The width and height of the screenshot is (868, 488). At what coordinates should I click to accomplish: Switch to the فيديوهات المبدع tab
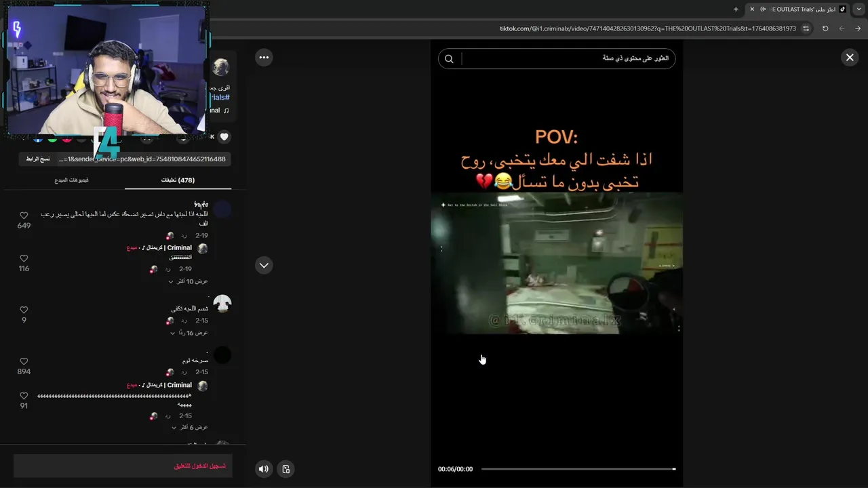tap(72, 180)
